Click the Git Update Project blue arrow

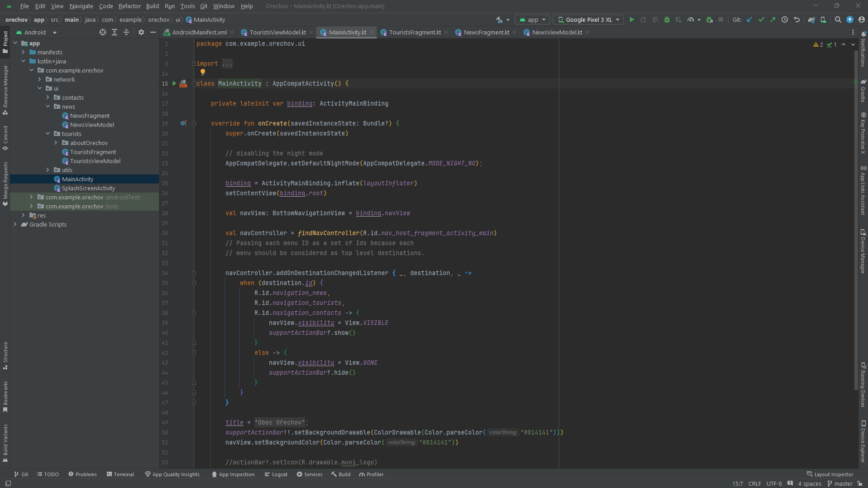tap(749, 19)
